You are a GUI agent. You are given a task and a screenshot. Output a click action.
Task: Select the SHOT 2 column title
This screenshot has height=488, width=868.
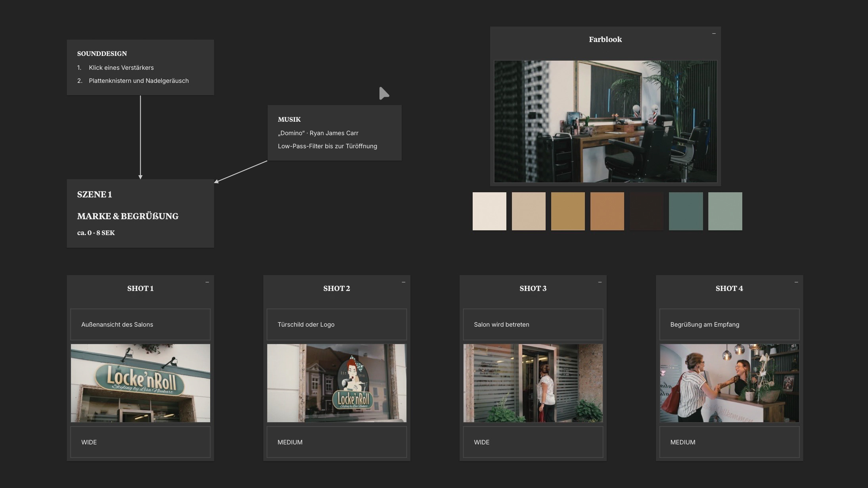click(x=337, y=288)
